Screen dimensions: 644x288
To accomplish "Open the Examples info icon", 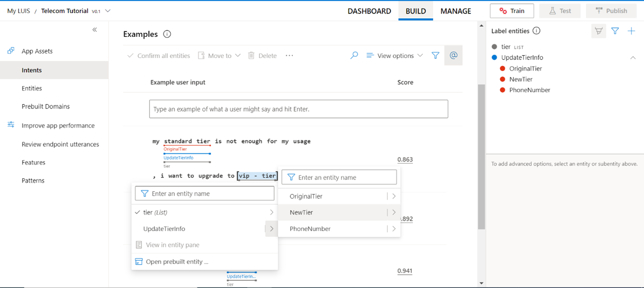I will [x=167, y=34].
